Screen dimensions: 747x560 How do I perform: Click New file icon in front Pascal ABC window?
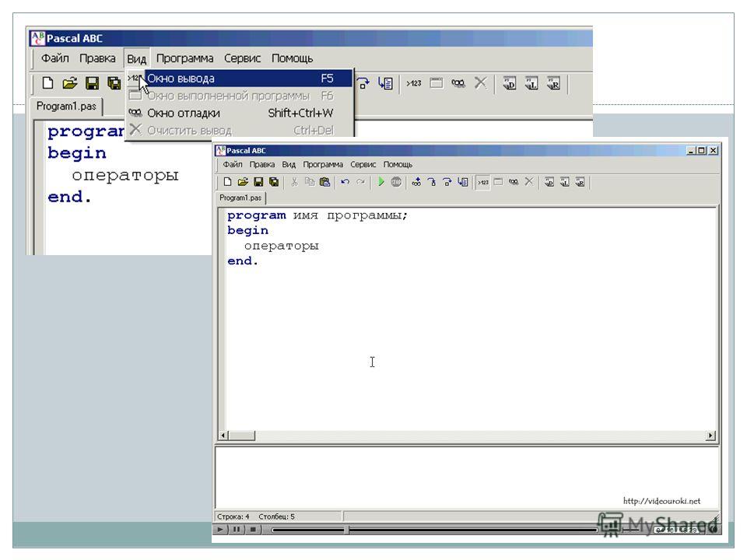227,182
